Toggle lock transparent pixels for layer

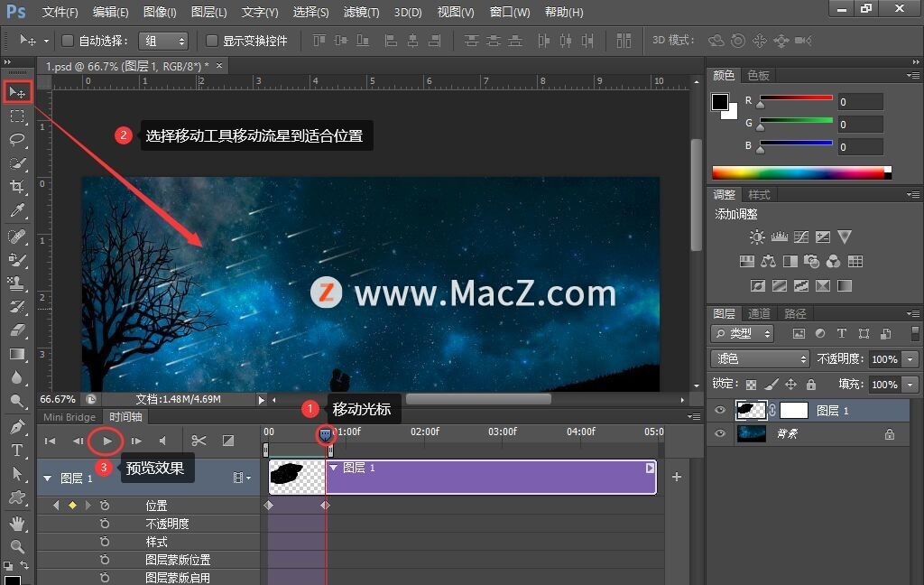(751, 385)
